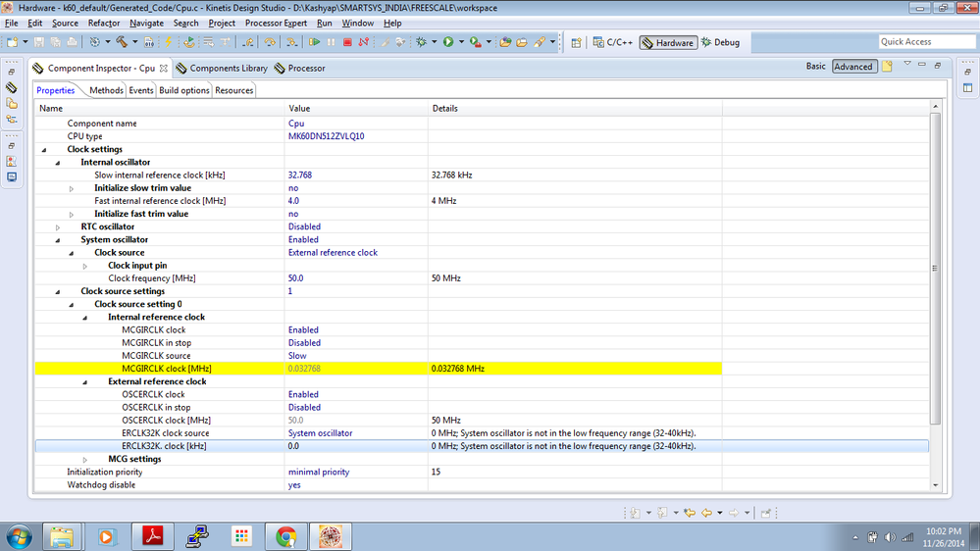The width and height of the screenshot is (980, 551).
Task: Expand the RTC oscillator node
Action: [58, 227]
